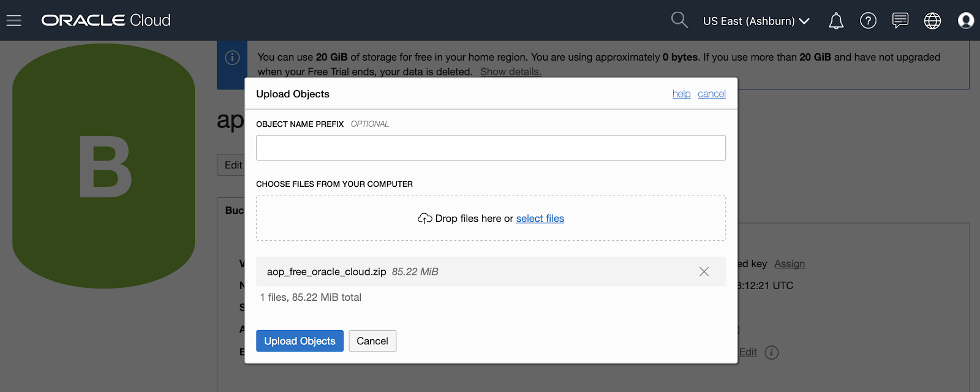Click the cloud upload icon in drop zone
The image size is (980, 392).
coord(425,218)
